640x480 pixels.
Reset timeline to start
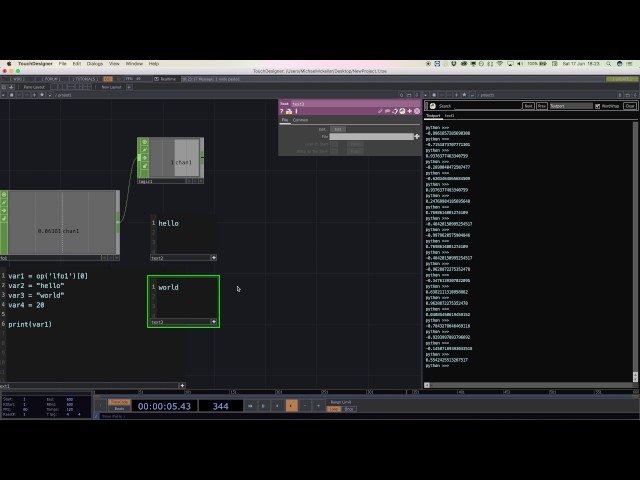pyautogui.click(x=250, y=406)
